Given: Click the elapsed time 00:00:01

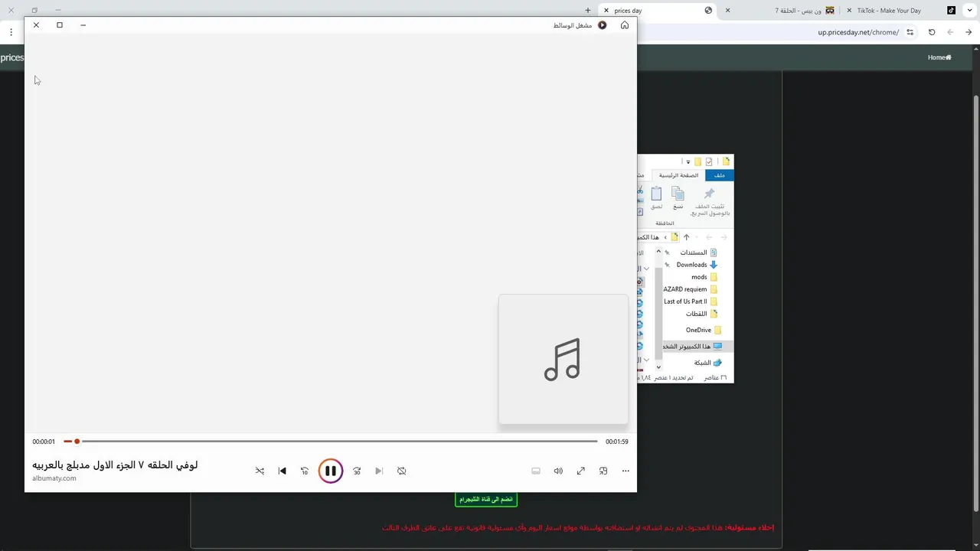Looking at the screenshot, I should coord(44,442).
